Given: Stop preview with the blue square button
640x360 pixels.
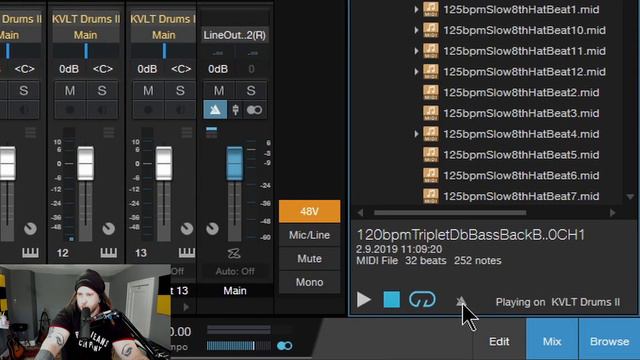Looking at the screenshot, I should click(392, 300).
